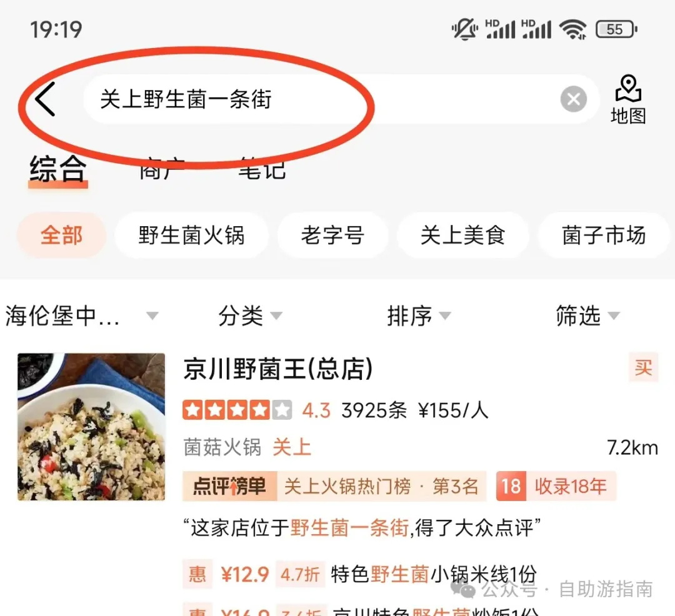Select the 关上美食 chip
Image resolution: width=675 pixels, height=616 pixels.
[462, 236]
